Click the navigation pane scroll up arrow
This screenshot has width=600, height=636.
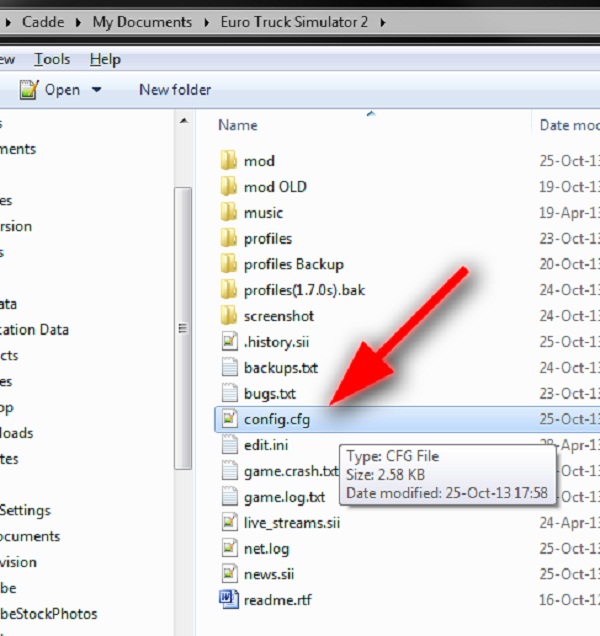tap(184, 120)
